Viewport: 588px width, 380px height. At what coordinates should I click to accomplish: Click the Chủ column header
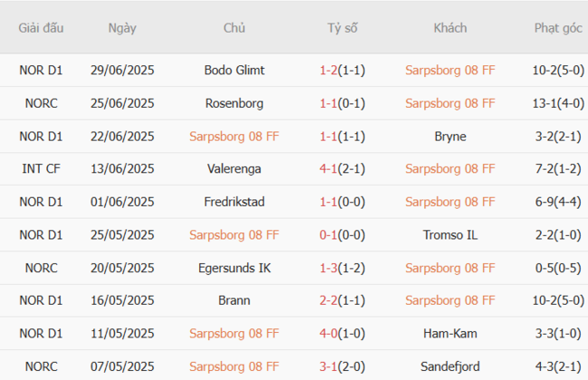tap(234, 28)
